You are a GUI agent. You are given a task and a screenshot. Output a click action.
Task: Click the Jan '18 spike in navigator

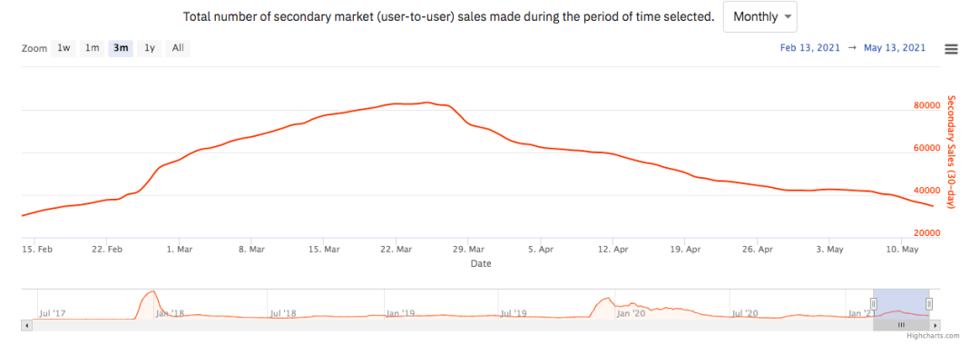point(150,292)
